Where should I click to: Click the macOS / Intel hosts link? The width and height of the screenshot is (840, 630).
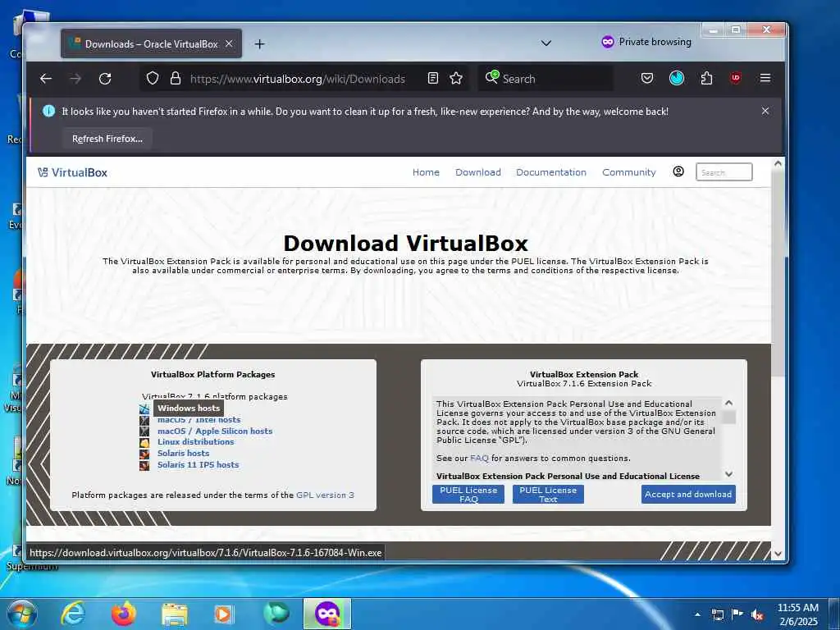coord(199,420)
